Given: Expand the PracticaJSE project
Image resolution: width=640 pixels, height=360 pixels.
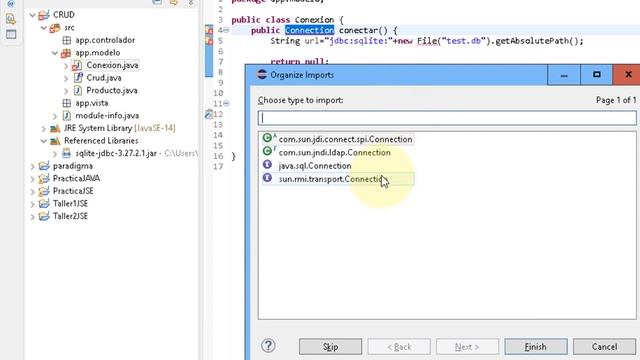Looking at the screenshot, I should click(32, 191).
